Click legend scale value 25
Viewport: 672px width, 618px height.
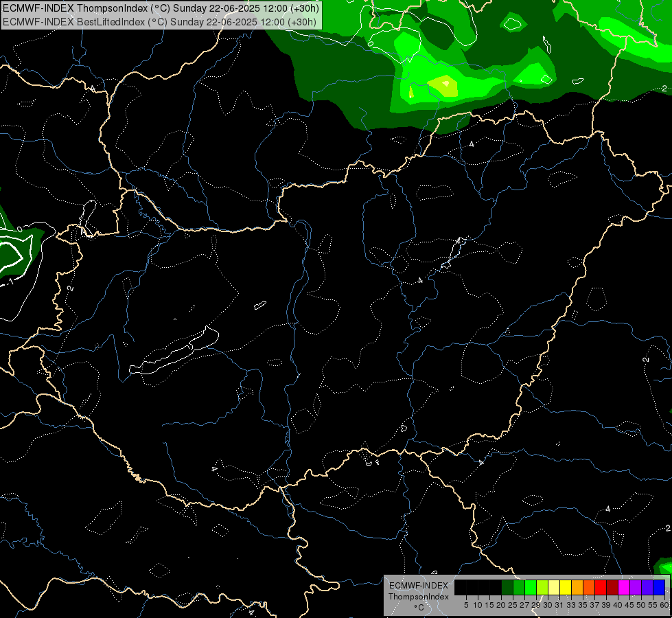pos(513,605)
